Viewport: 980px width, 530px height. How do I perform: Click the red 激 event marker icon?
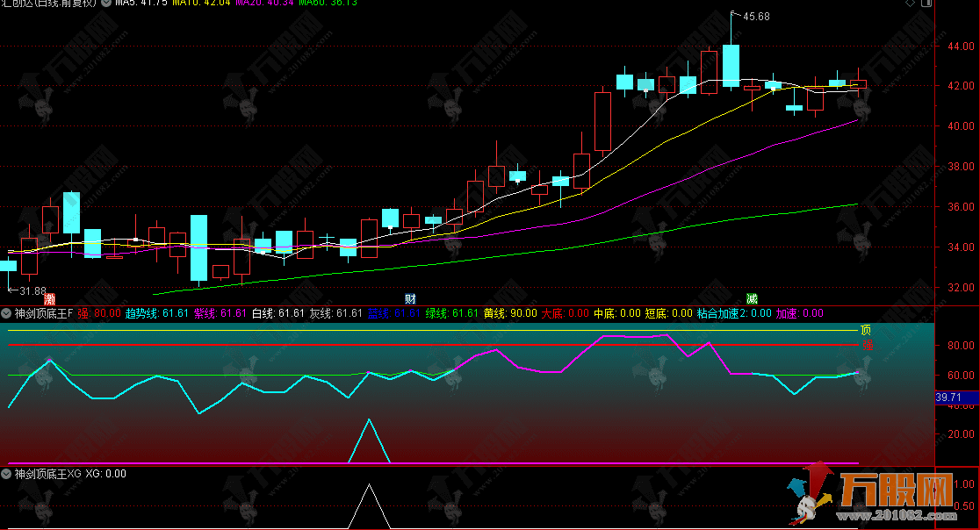point(49,298)
